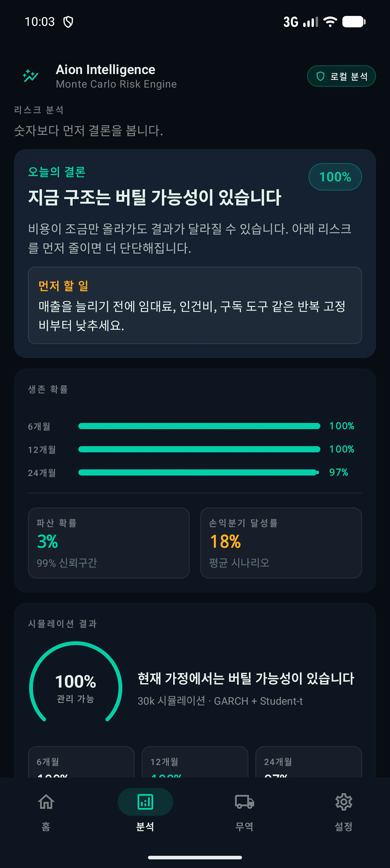Open the 파산 확률 3% card
390x868 pixels.
tap(108, 543)
